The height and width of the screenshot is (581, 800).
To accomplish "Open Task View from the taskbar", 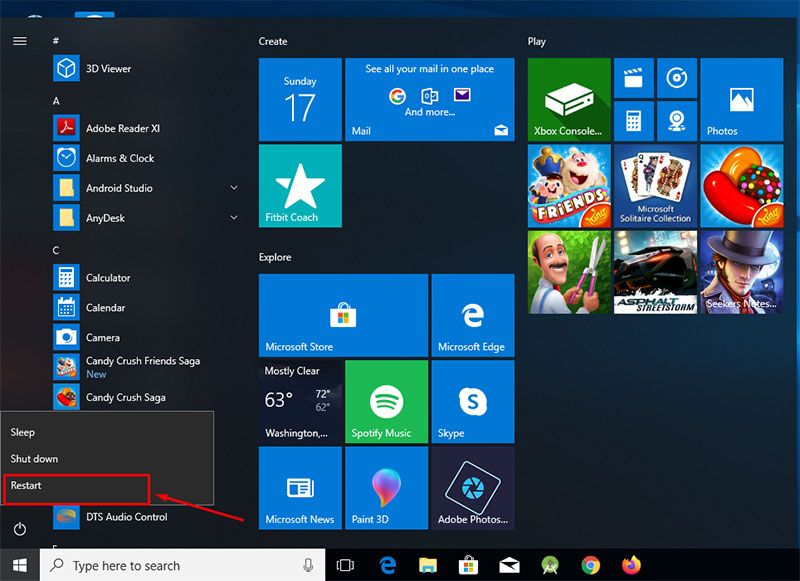I will pyautogui.click(x=345, y=565).
